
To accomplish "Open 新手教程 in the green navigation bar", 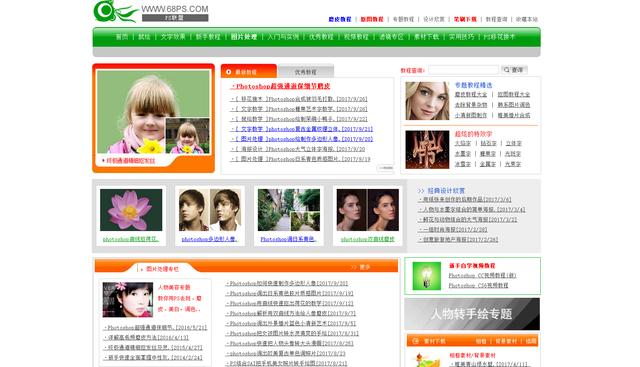I will tap(208, 37).
